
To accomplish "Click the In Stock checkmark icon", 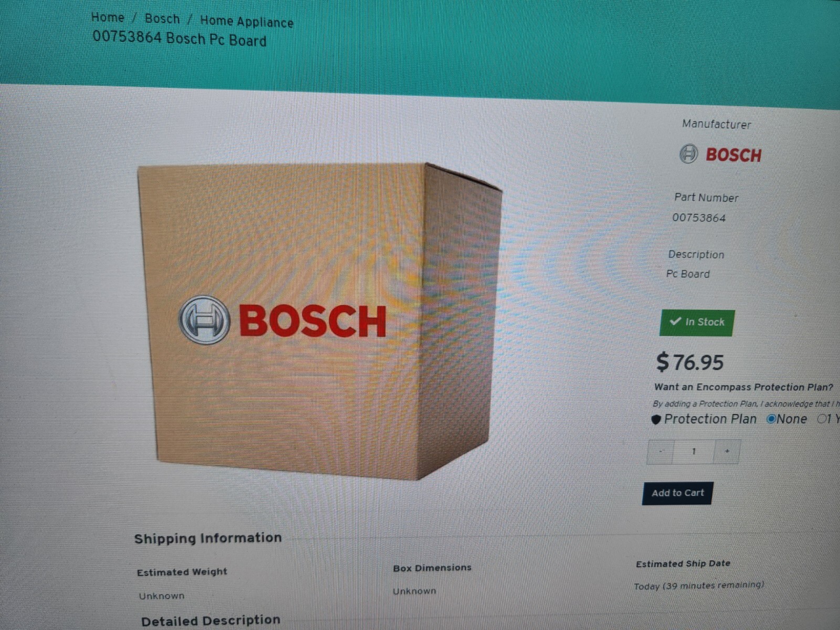I will point(676,321).
